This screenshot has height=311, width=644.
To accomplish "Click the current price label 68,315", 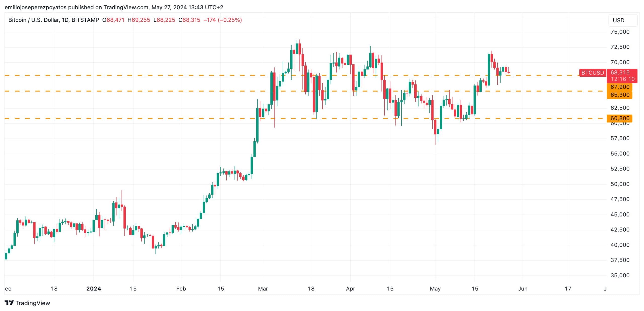I will point(620,72).
